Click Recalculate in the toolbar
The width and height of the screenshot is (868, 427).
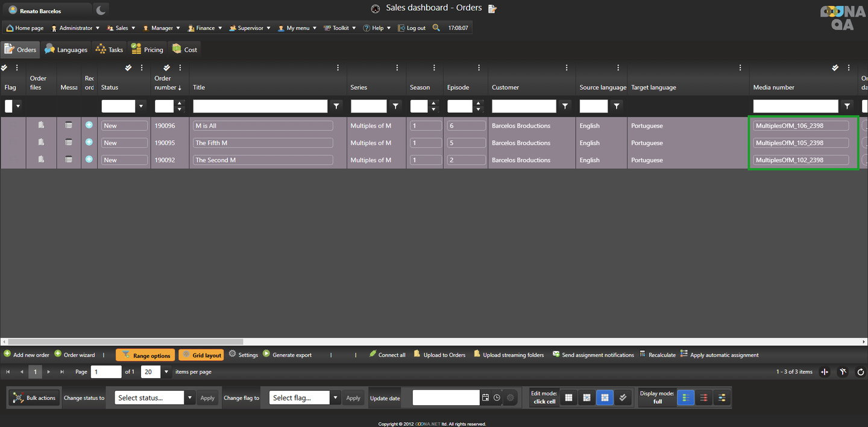pos(658,355)
